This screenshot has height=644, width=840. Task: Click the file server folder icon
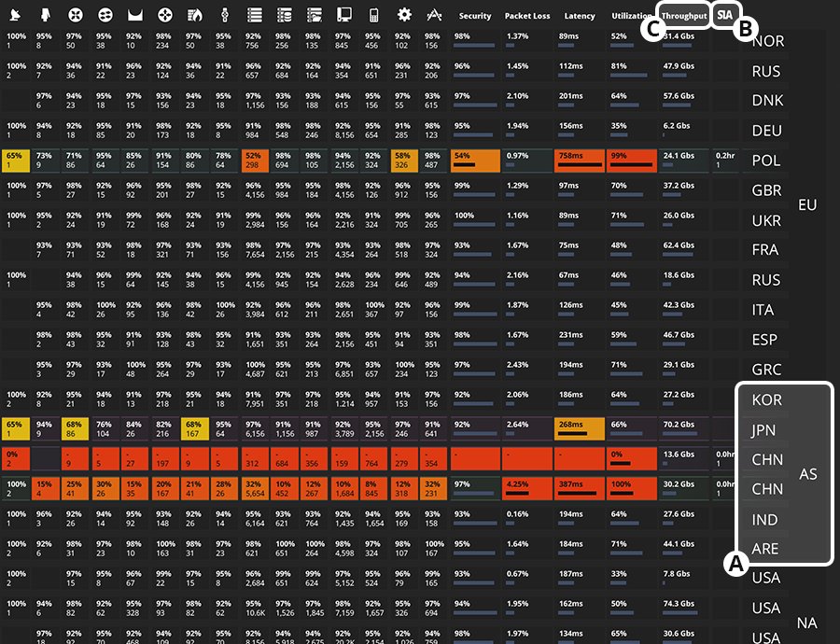pyautogui.click(x=314, y=15)
